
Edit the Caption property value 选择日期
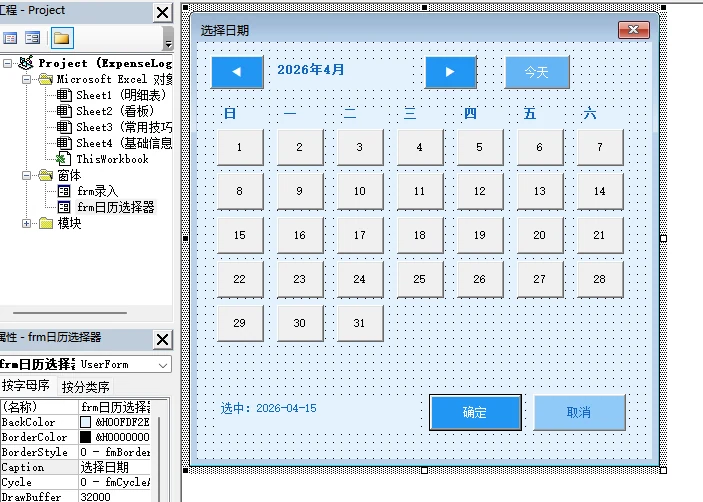click(x=115, y=467)
